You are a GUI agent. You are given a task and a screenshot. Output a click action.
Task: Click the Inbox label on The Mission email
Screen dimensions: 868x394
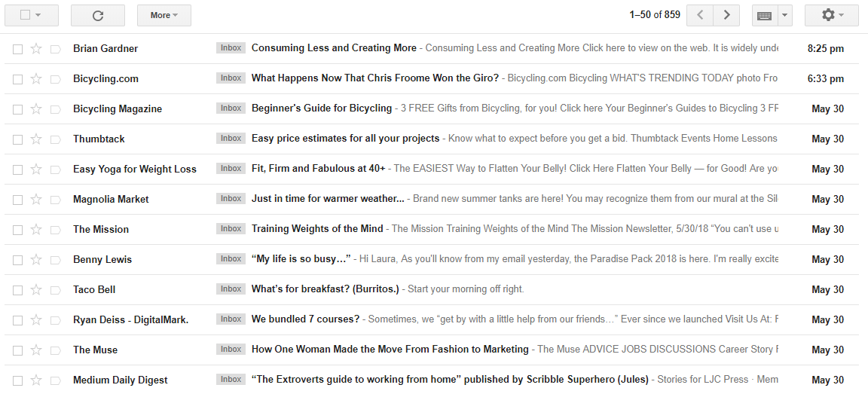[x=231, y=229]
